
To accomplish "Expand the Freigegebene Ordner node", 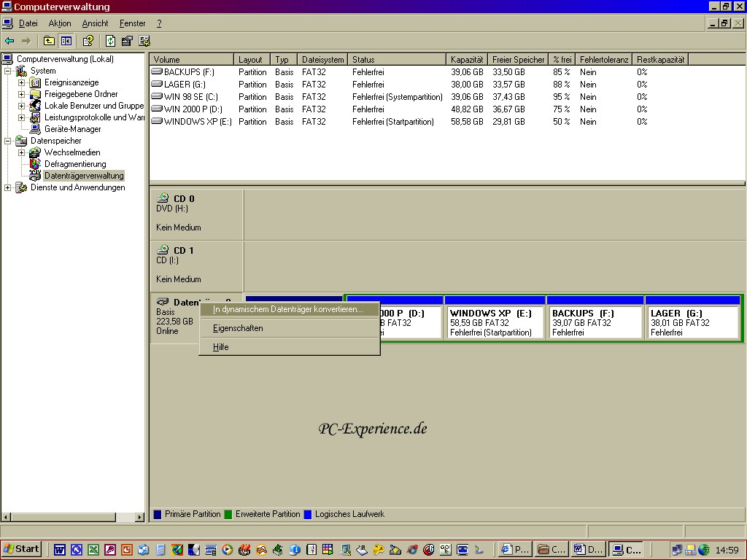I will pos(21,94).
